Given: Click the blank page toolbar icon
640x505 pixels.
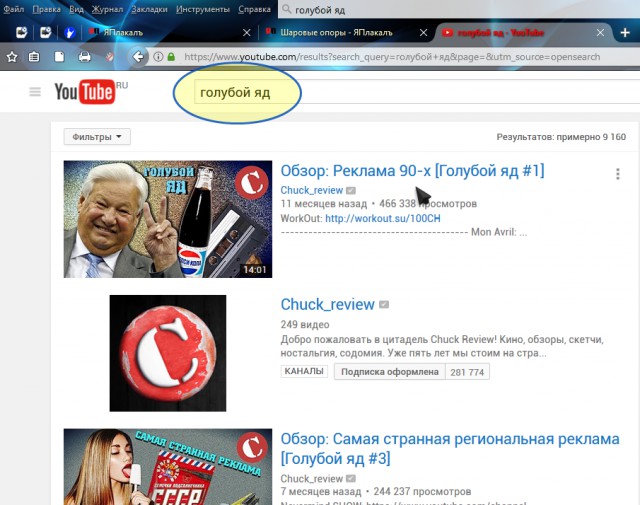Looking at the screenshot, I should coord(60,57).
